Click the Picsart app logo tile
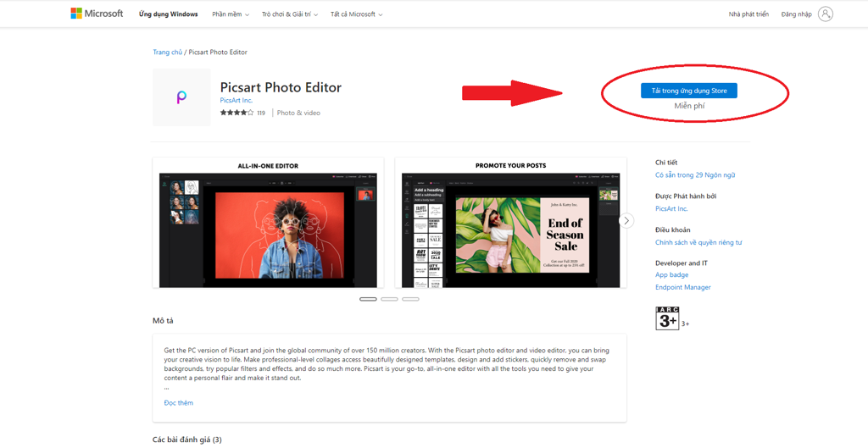Screen dimensions: 868x448 (x=181, y=97)
